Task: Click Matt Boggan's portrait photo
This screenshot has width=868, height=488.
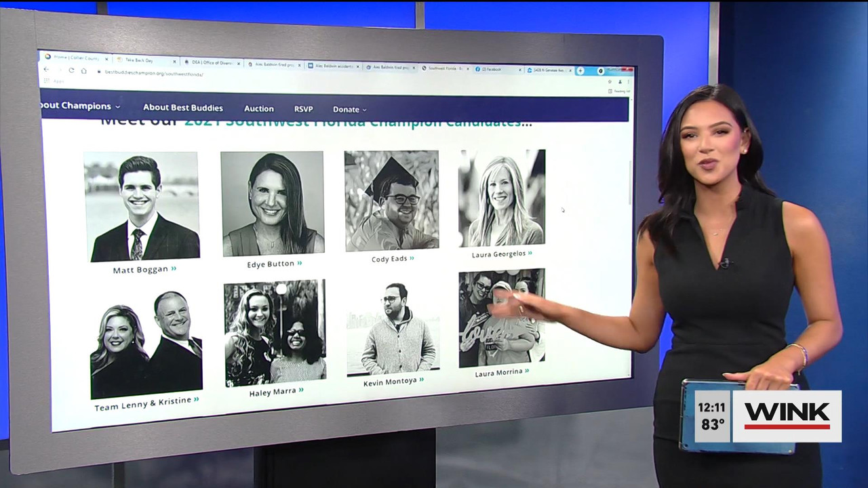Action: point(142,206)
